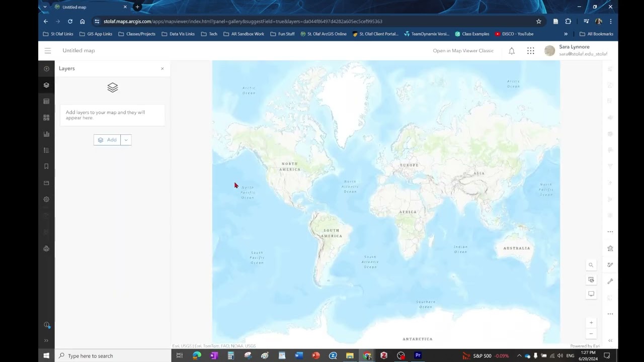Viewport: 644px width, 362px height.
Task: Click the AUSTRALIA label on the map
Action: tap(517, 248)
